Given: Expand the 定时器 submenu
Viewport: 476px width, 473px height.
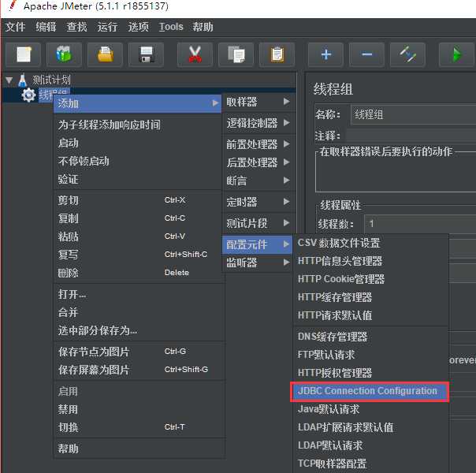Looking at the screenshot, I should click(258, 202).
